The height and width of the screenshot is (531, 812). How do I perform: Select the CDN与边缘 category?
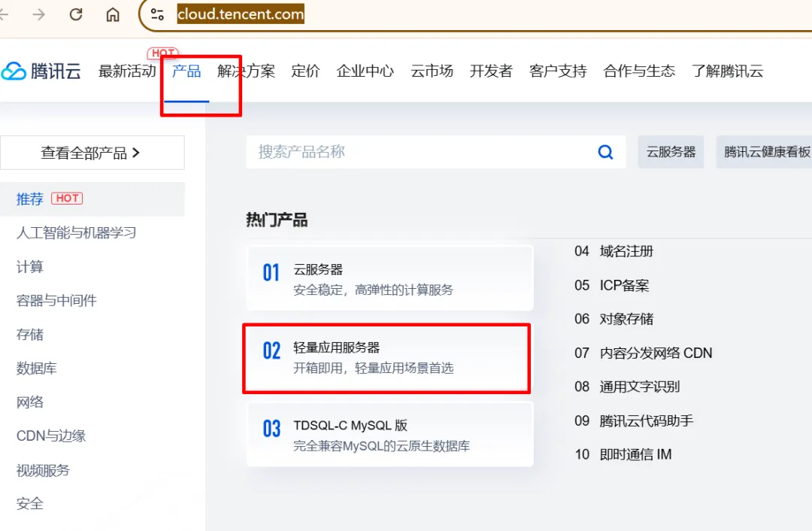(51, 435)
